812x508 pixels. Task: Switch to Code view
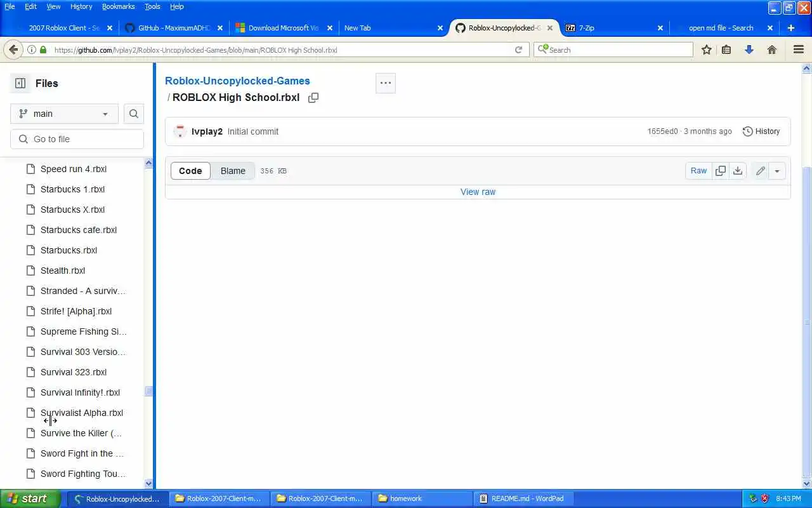190,171
